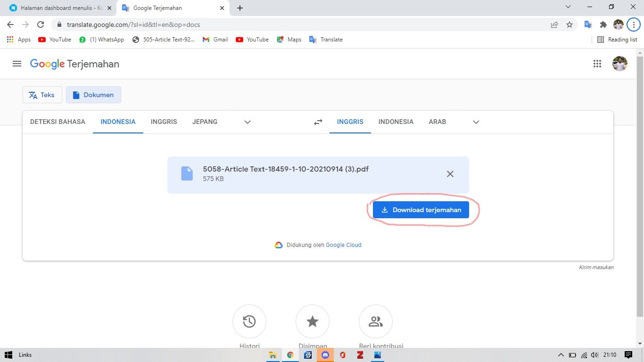Click the Download terjemahan button
The height and width of the screenshot is (362, 644).
[x=421, y=210]
